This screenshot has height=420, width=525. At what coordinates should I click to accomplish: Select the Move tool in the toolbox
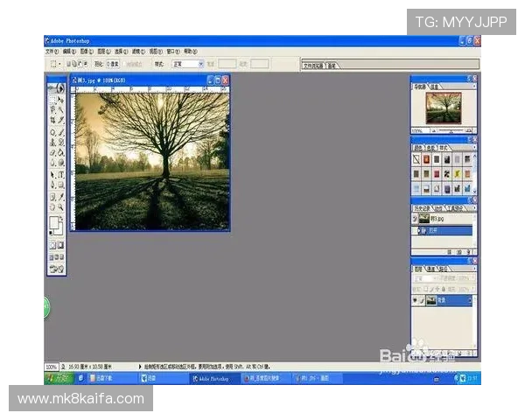(61, 100)
